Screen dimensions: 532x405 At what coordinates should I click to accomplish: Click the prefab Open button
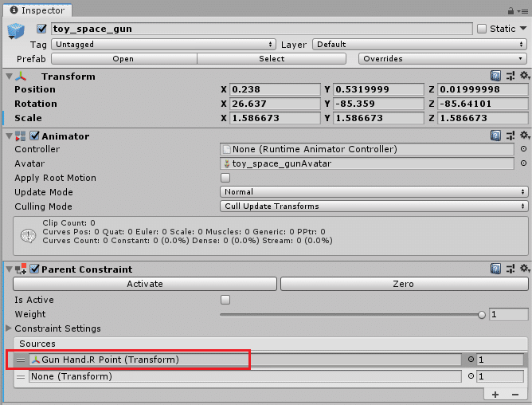tap(123, 59)
